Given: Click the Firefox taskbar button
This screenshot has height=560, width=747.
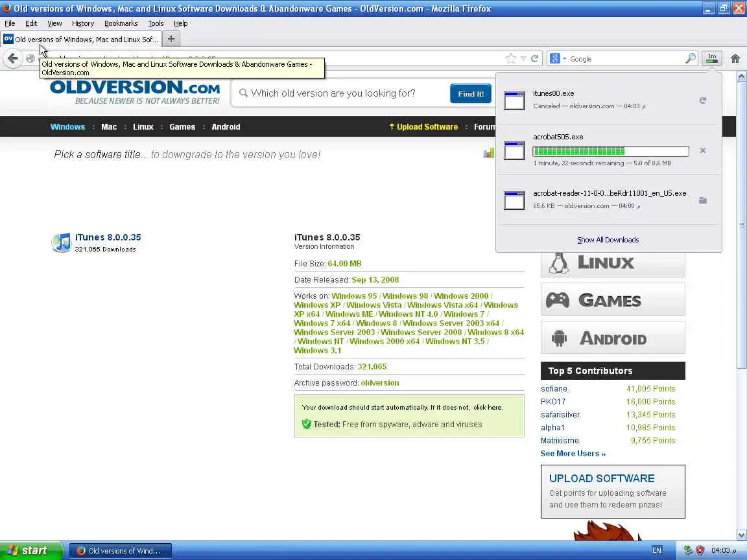Looking at the screenshot, I should pyautogui.click(x=121, y=550).
